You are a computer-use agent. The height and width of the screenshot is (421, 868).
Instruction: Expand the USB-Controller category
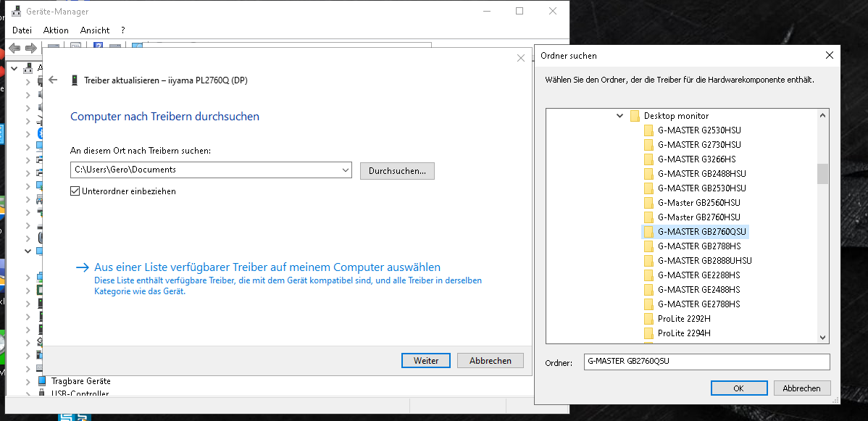[x=28, y=394]
